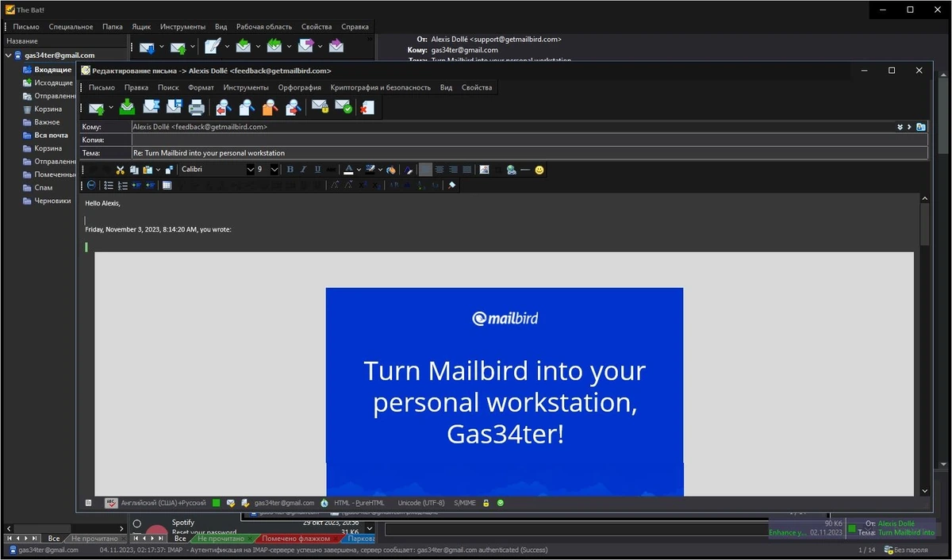Click the subscript icon

376,185
